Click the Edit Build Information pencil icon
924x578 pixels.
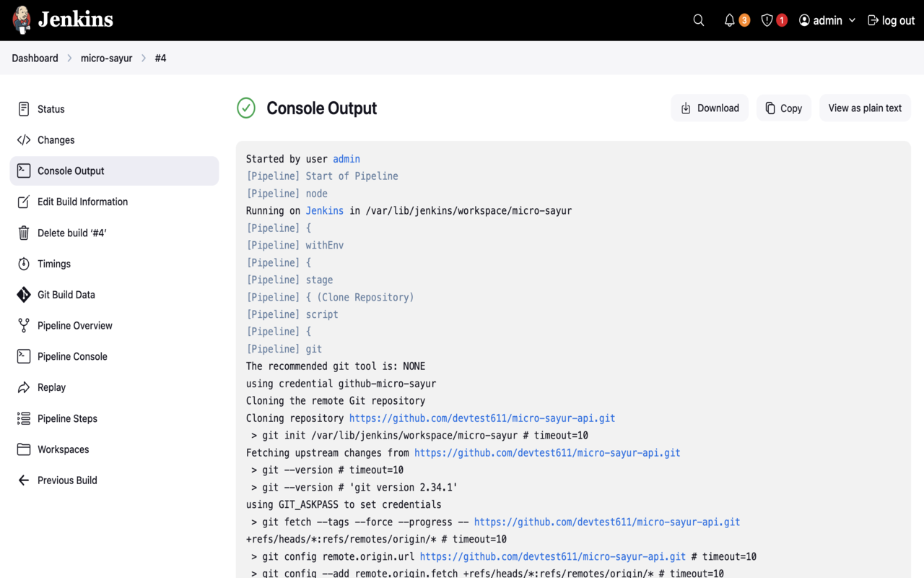tap(24, 202)
